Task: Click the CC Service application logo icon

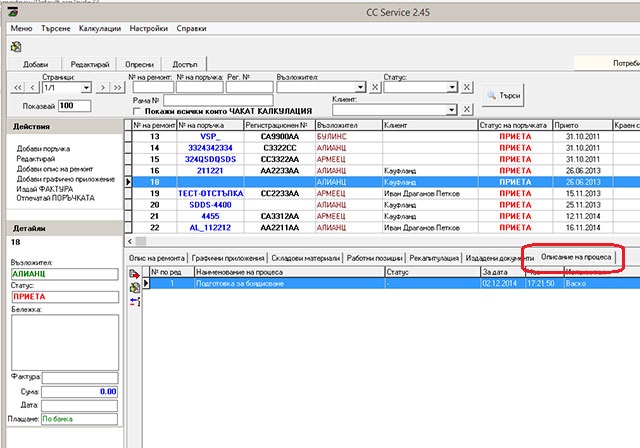Action: point(13,12)
